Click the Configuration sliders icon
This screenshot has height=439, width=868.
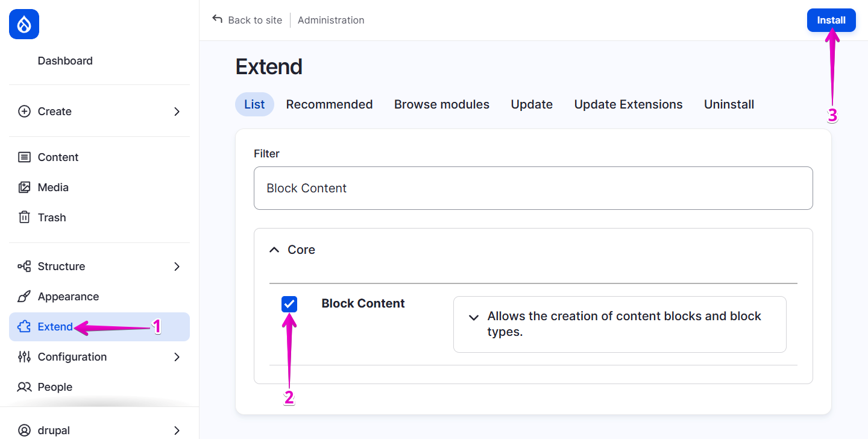click(24, 356)
